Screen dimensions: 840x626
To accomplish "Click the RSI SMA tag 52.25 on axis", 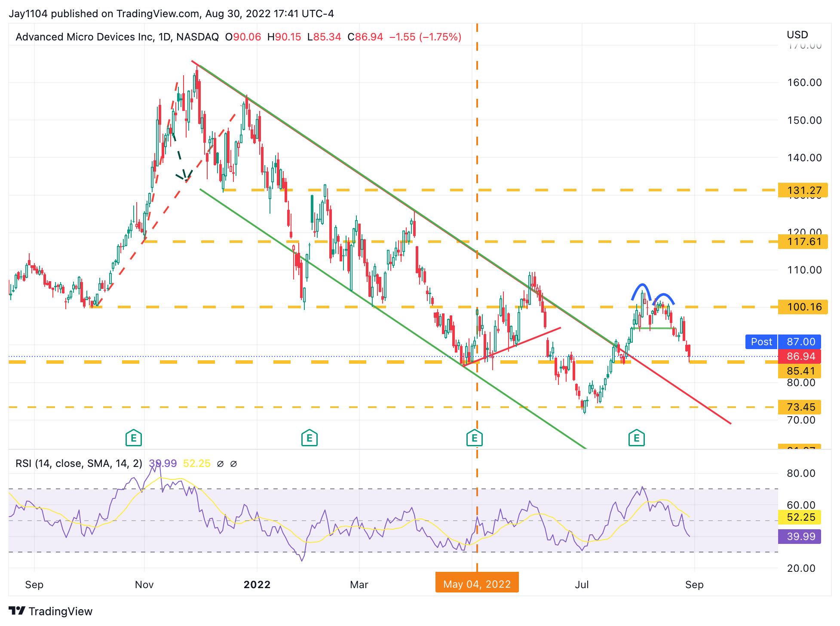I will click(800, 517).
